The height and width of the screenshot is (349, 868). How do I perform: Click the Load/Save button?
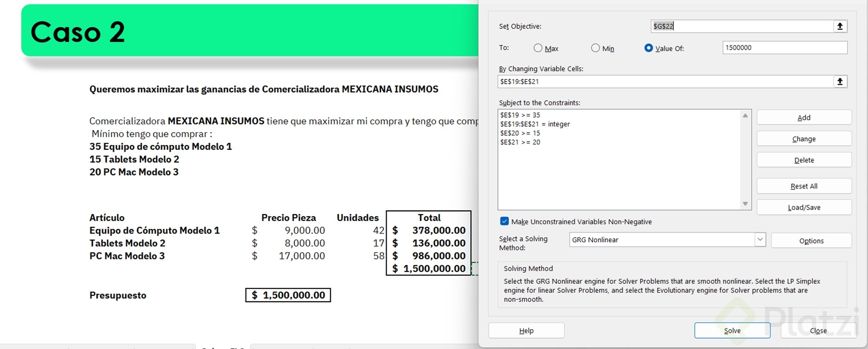(804, 207)
